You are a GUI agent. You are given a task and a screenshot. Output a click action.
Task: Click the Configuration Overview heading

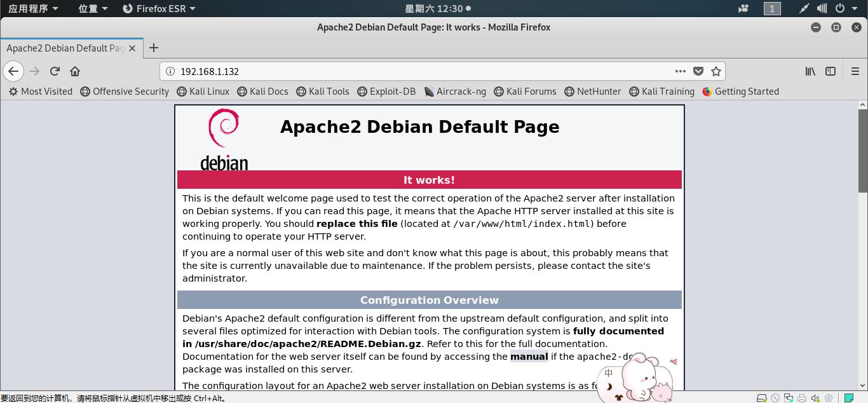(x=429, y=300)
